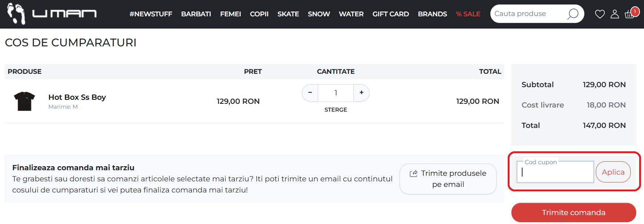This screenshot has width=644, height=224.
Task: Open the #NEWSTUFF menu item
Action: pyautogui.click(x=151, y=14)
